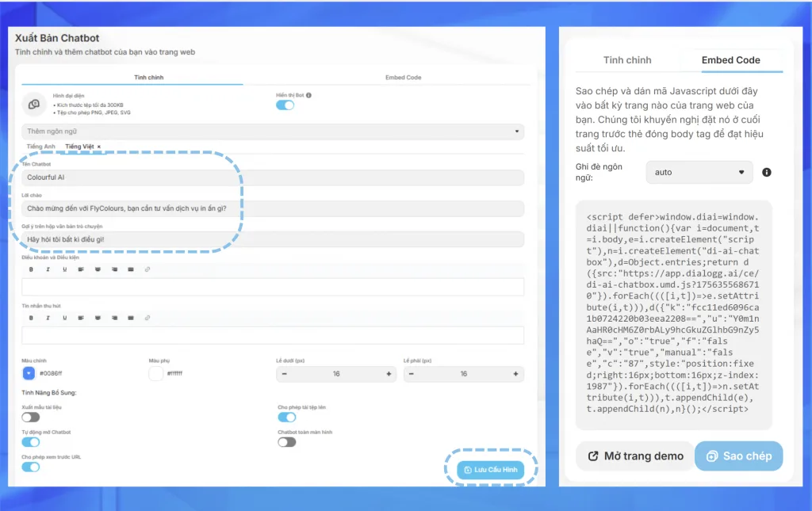Toggle bold in Điều khoản và Điều kiện editor

click(x=31, y=269)
